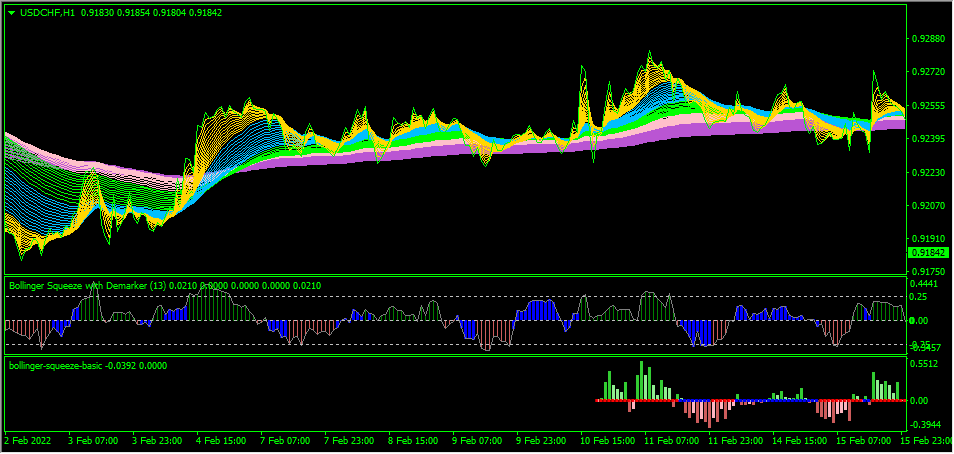Click the 10 Feb 15:00 time label
Screen dimensions: 954x454
607,440
